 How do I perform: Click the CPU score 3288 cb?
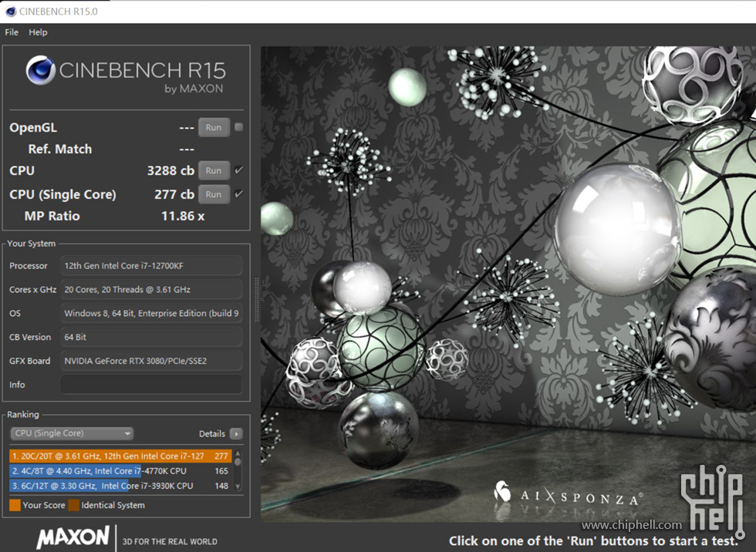point(170,170)
